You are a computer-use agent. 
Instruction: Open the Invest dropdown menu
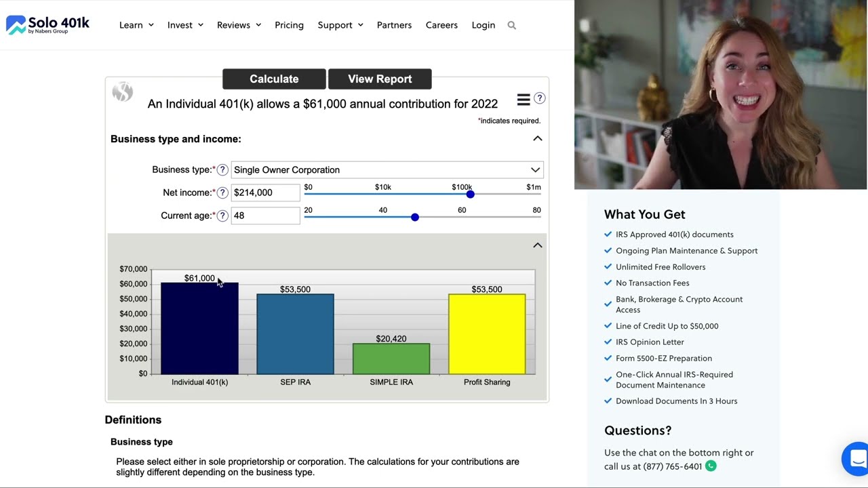pyautogui.click(x=185, y=25)
